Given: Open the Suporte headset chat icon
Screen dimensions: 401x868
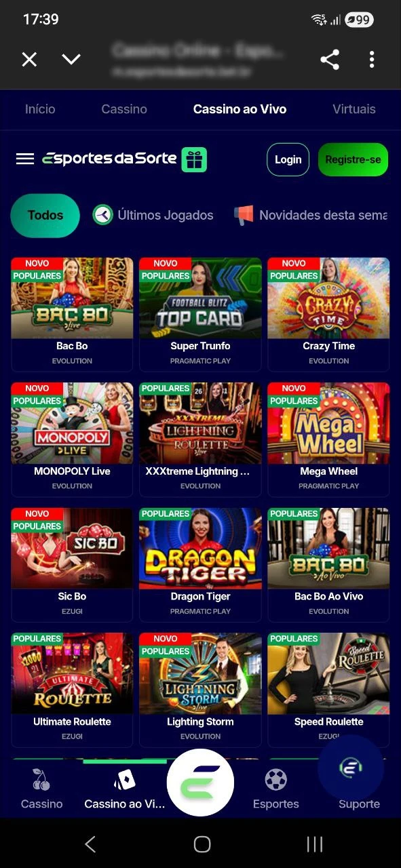Looking at the screenshot, I should 351,768.
